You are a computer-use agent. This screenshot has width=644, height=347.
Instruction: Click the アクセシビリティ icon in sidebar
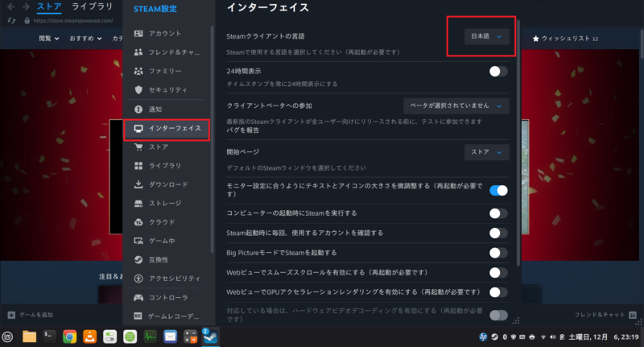[x=138, y=279]
